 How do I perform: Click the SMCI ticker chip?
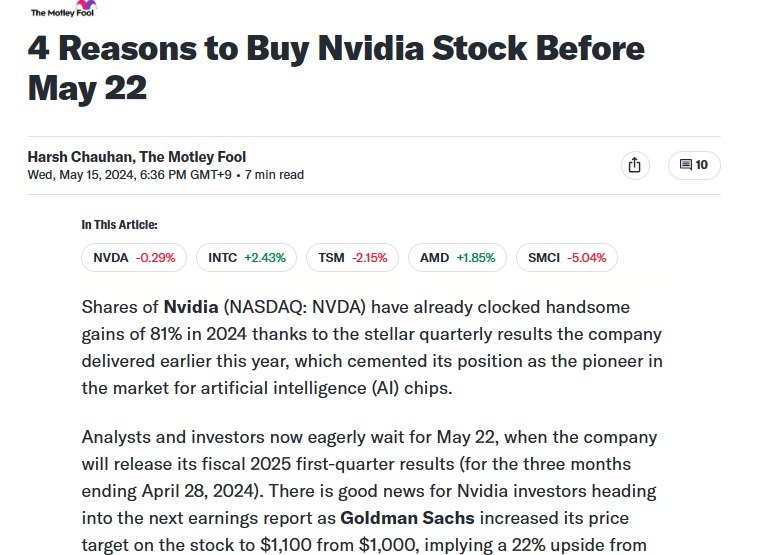[566, 258]
